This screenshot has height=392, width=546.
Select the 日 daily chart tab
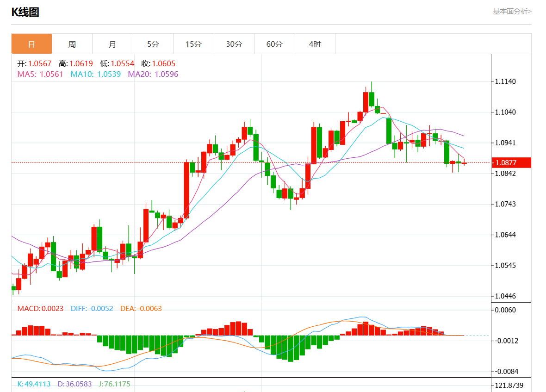point(31,44)
